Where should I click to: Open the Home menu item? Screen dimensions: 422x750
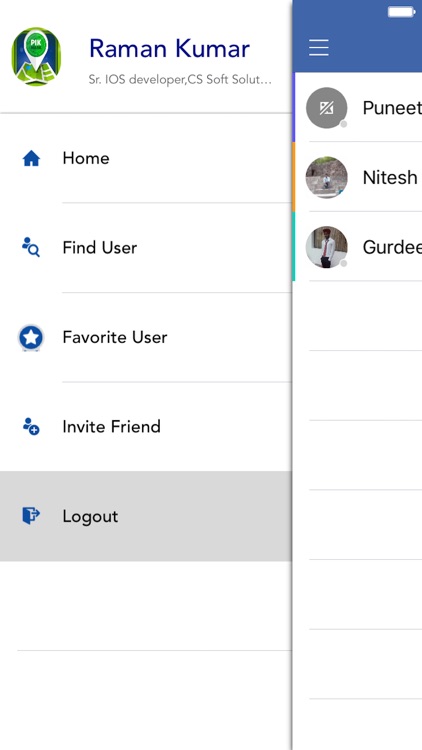(x=146, y=158)
